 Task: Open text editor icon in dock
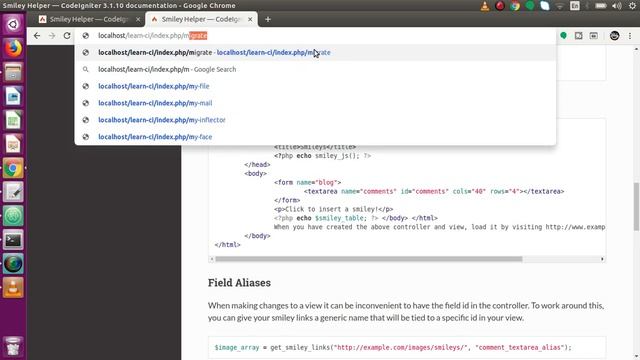click(13, 192)
